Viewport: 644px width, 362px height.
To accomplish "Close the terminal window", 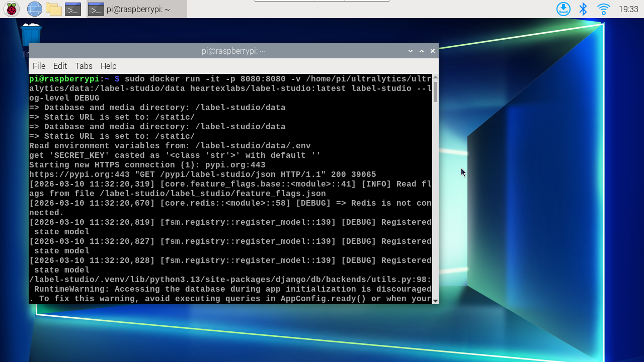I will [432, 51].
